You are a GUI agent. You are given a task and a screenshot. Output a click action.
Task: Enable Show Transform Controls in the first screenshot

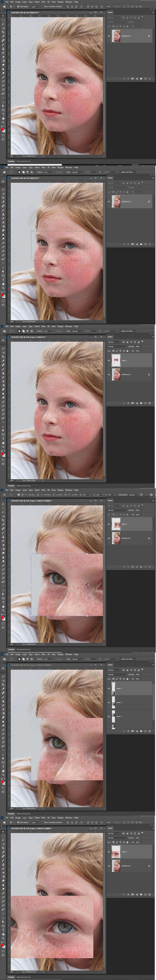tap(43, 6)
